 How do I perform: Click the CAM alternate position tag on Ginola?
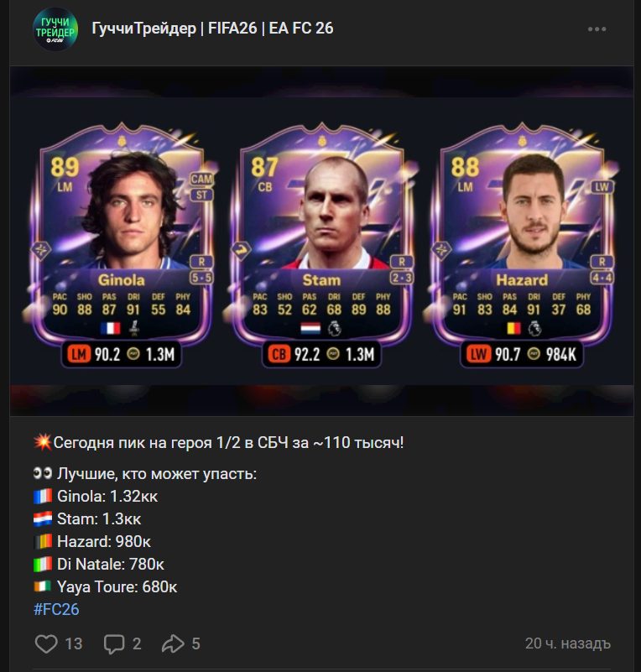click(x=201, y=179)
